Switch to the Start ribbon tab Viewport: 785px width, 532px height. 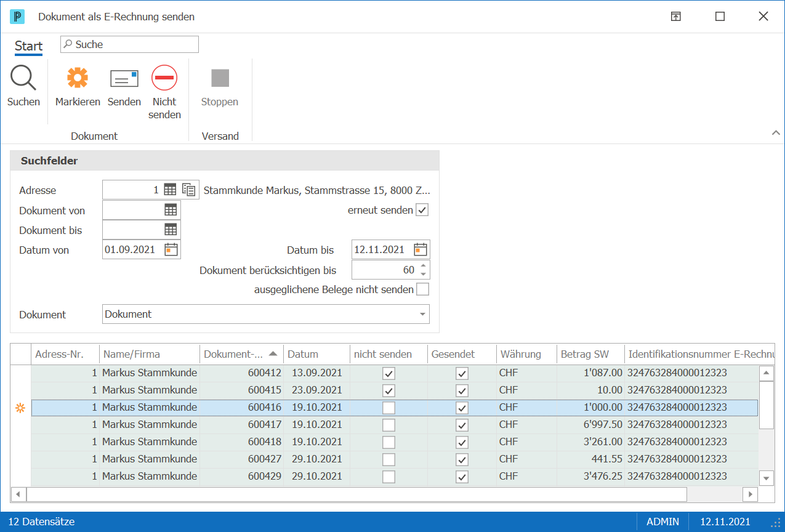29,46
